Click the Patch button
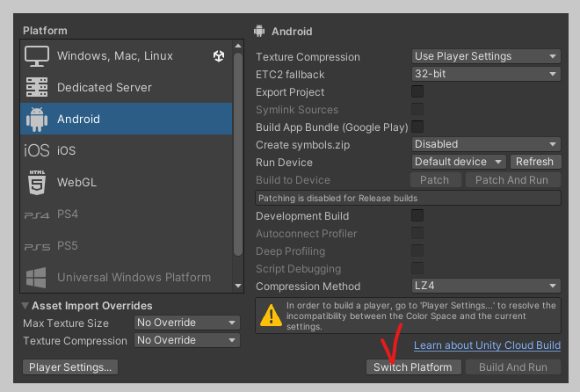The width and height of the screenshot is (580, 392). tap(436, 180)
